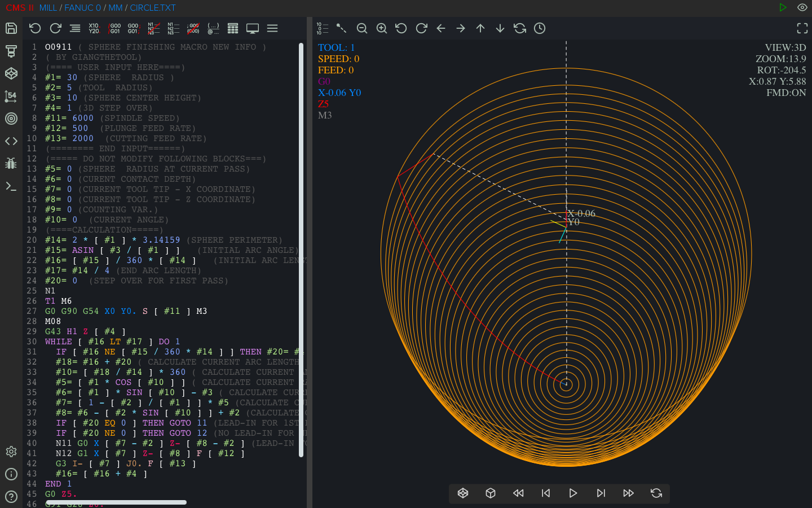Toggle the 10-0-10 ruler scale icon
The width and height of the screenshot is (812, 508).
coord(322,28)
